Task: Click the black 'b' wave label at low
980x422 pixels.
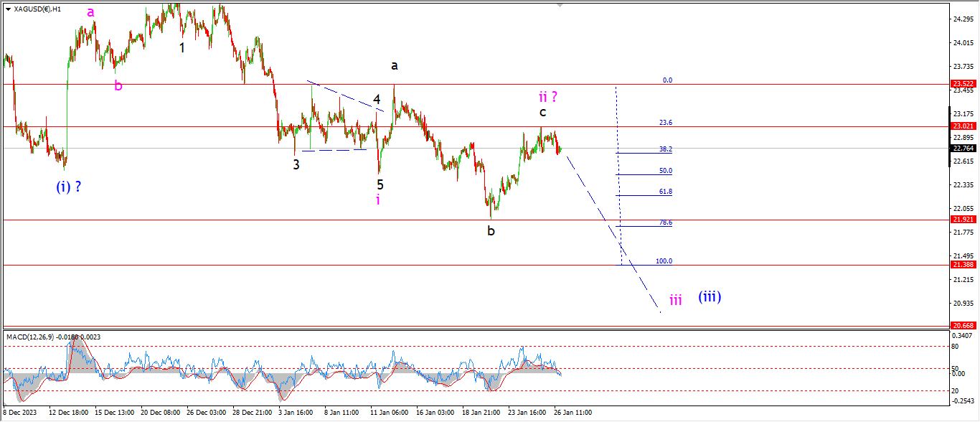Action: point(491,230)
